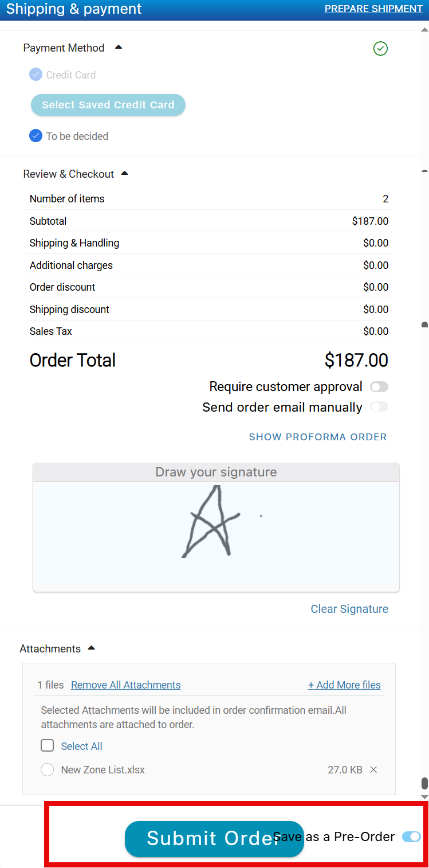Select the New Zone List.xlsx attachment
Viewport: 429px width, 868px height.
click(x=48, y=770)
